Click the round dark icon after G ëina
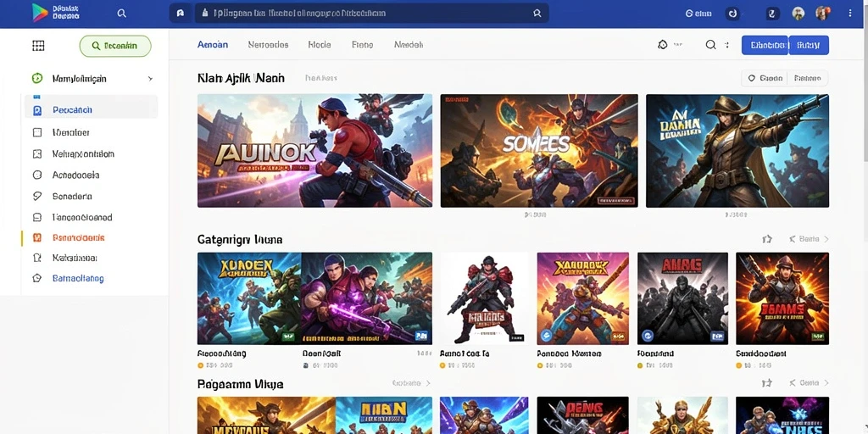868x434 pixels. click(x=733, y=14)
